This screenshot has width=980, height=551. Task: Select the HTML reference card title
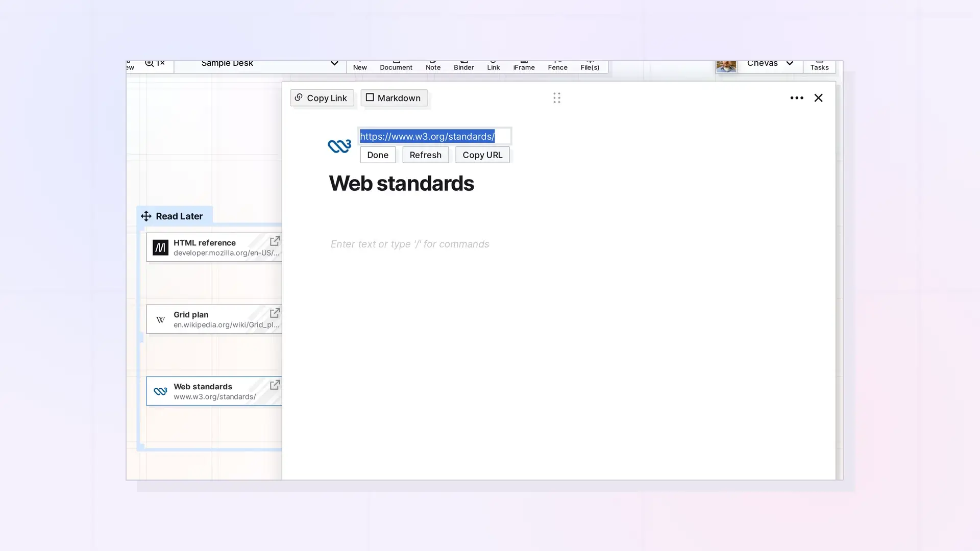(204, 243)
